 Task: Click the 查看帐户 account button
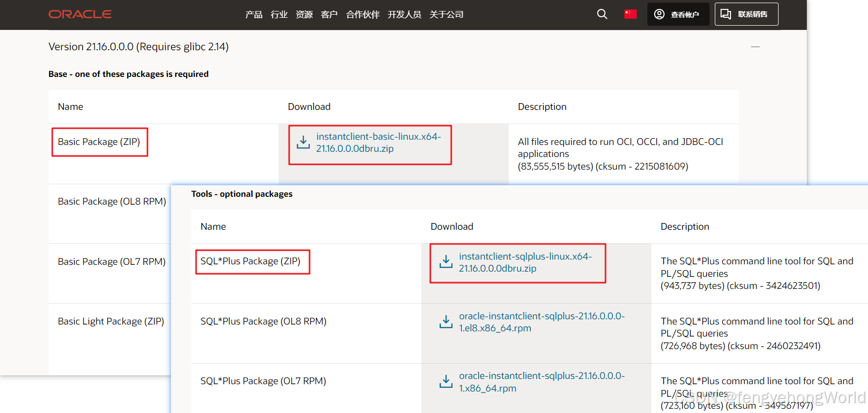678,14
